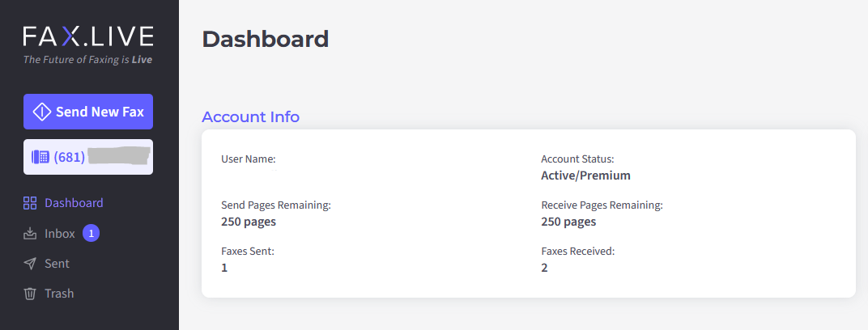Click the Sent paper plane icon
The width and height of the screenshot is (868, 330).
[30, 264]
